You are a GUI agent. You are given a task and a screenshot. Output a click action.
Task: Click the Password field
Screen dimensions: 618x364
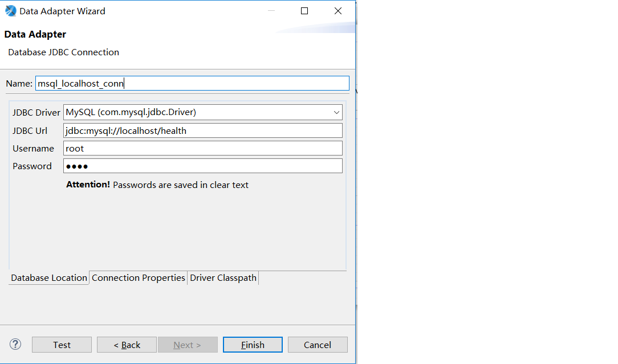202,166
